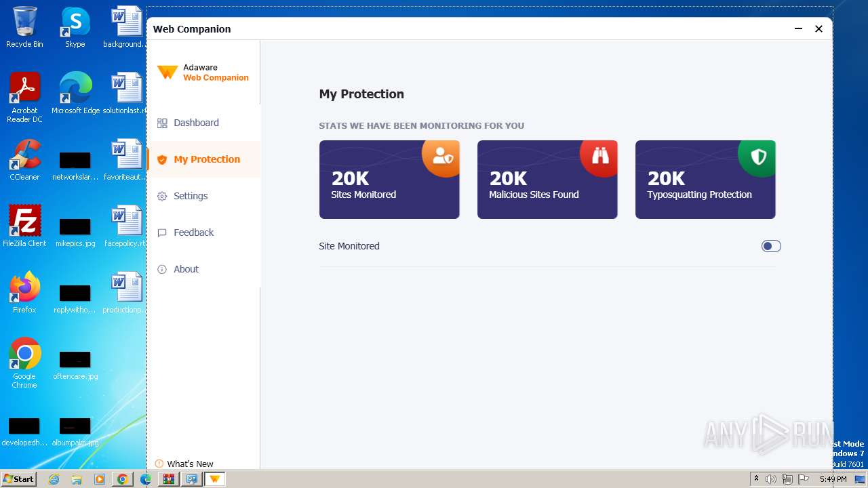Viewport: 868px width, 488px height.
Task: Select the mikepics.jpg desktop file
Action: click(75, 232)
